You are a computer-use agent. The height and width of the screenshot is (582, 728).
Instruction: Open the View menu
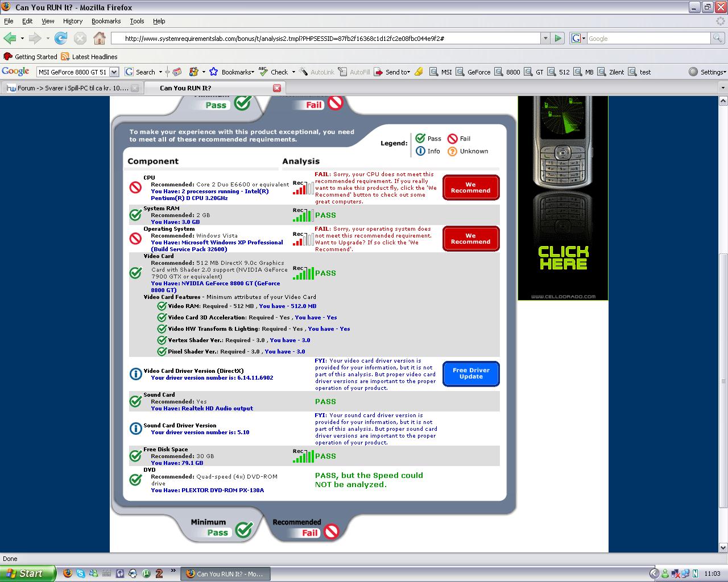coord(48,21)
